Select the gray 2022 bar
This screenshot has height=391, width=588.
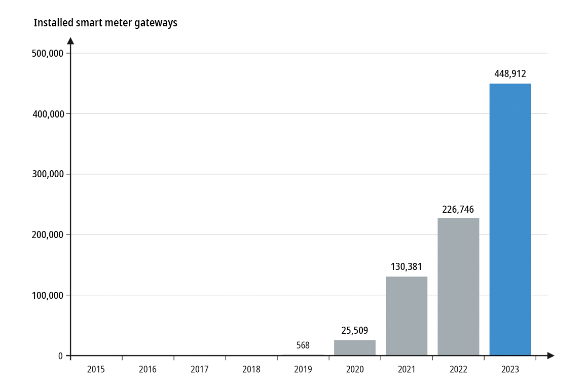(458, 287)
